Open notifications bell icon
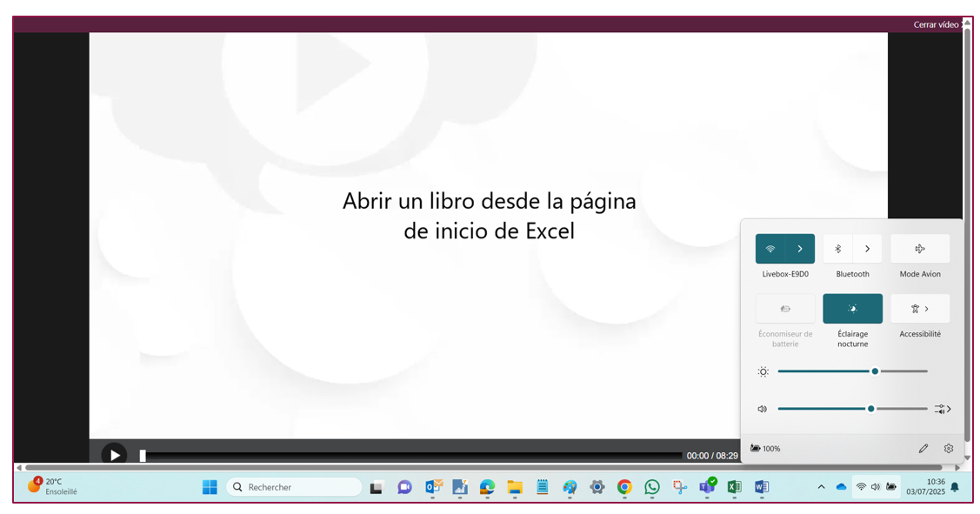The width and height of the screenshot is (980, 514). (955, 487)
